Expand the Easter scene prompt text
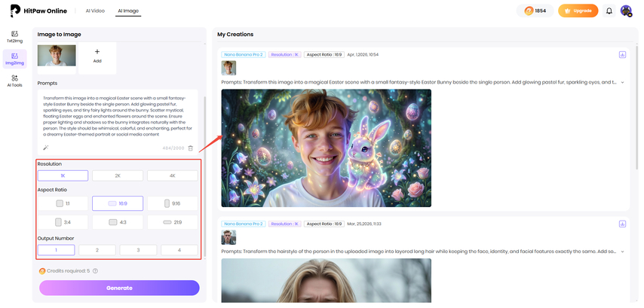 623,82
